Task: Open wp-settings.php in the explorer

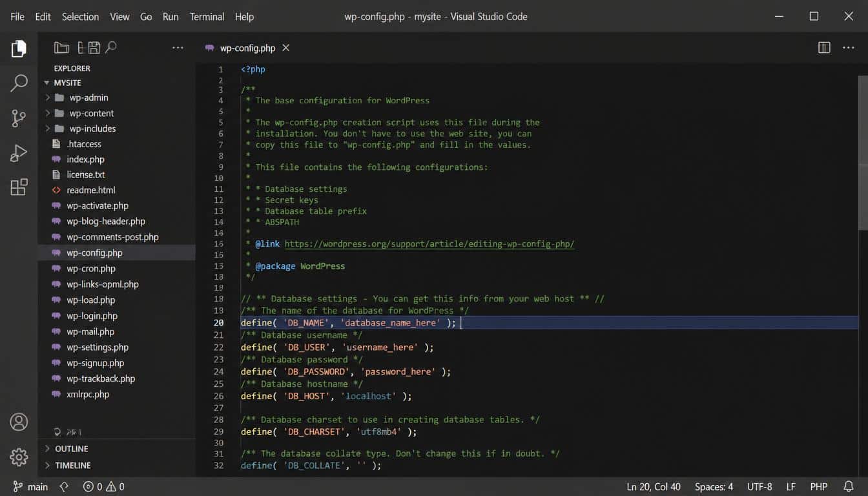Action: [98, 347]
